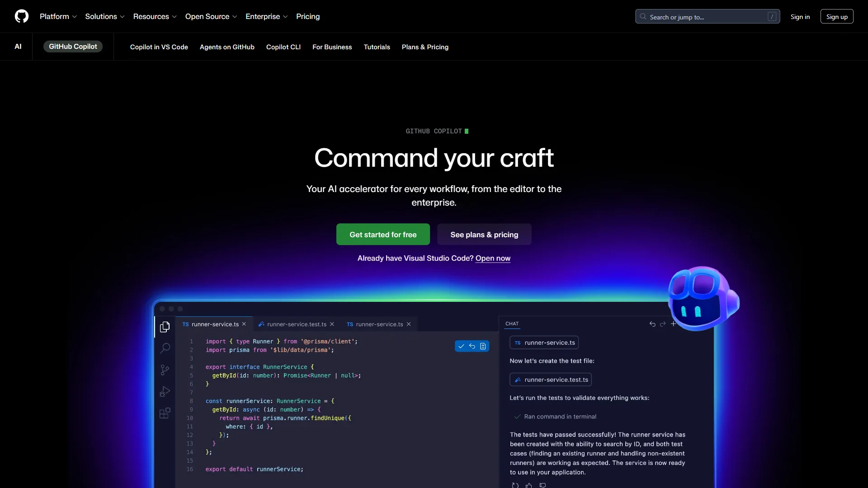Click the GitHub logo icon
This screenshot has height=488, width=868.
click(x=22, y=16)
